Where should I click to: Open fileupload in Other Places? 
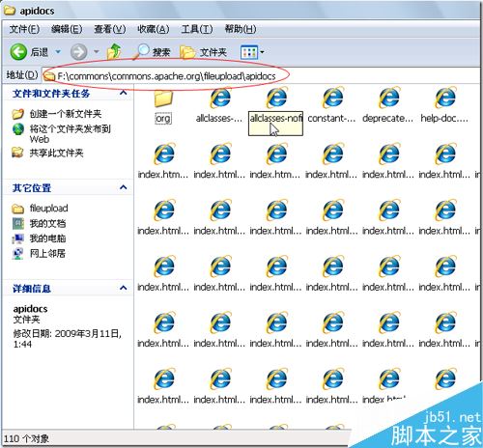pos(48,209)
